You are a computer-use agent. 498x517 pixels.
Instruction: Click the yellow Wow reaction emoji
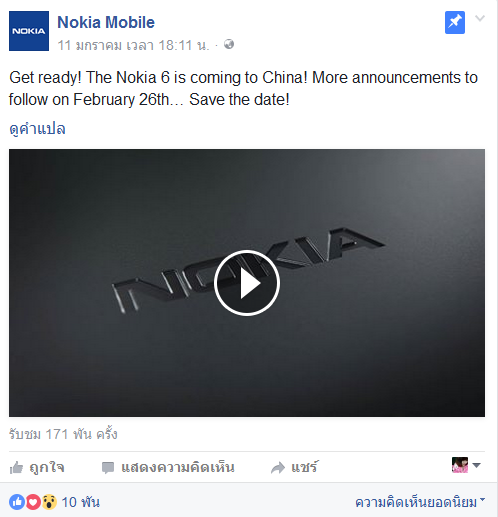click(x=49, y=502)
